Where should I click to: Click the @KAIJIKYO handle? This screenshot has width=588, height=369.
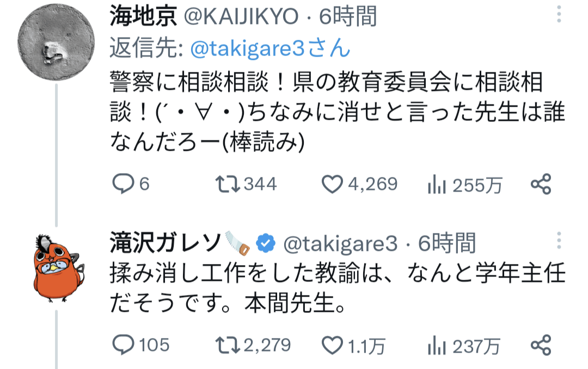(242, 17)
